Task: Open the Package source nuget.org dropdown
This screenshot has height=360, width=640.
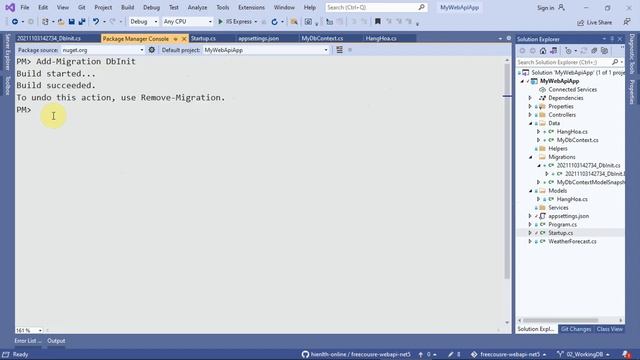Action: tap(102, 50)
